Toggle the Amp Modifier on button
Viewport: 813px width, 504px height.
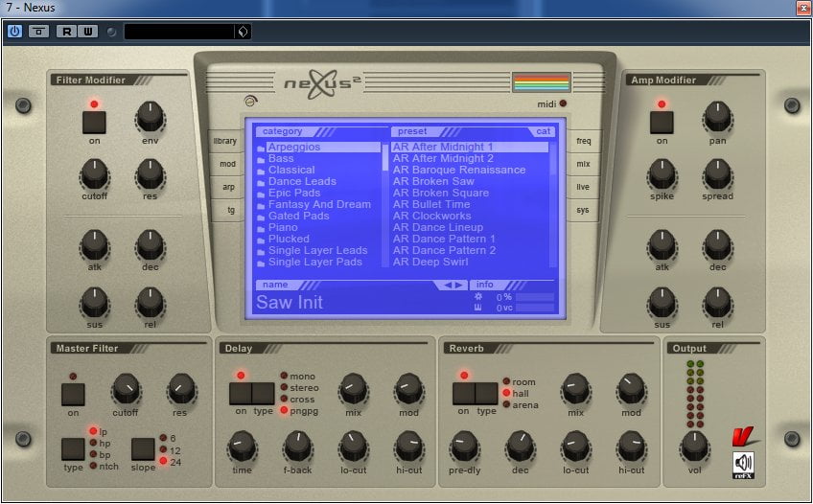pos(662,123)
